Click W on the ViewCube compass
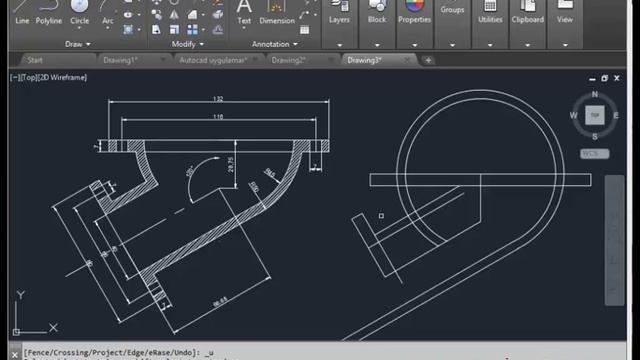 573,116
